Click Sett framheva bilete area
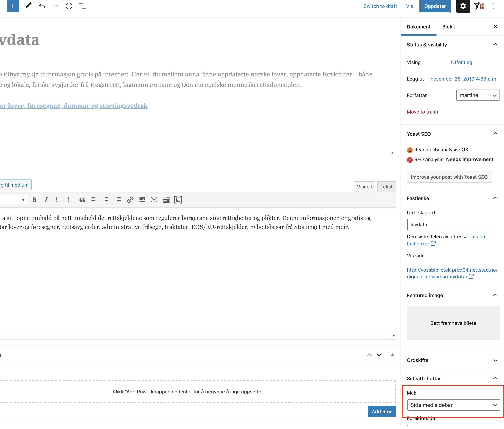The height and width of the screenshot is (429, 504). 453,323
